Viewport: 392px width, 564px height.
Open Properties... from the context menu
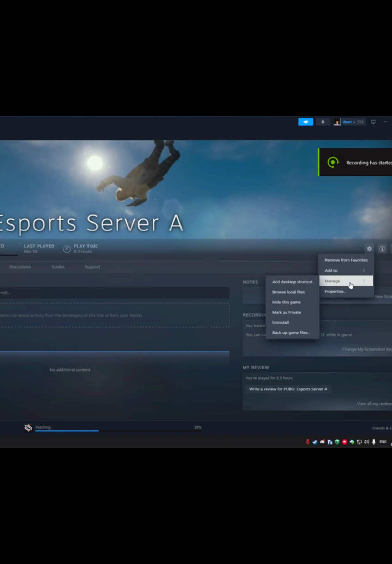tap(346, 291)
